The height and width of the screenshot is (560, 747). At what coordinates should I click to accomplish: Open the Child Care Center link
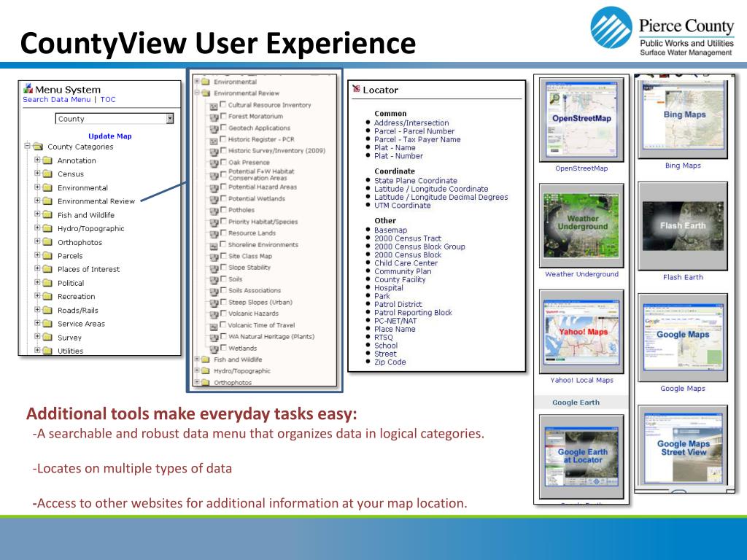406,262
